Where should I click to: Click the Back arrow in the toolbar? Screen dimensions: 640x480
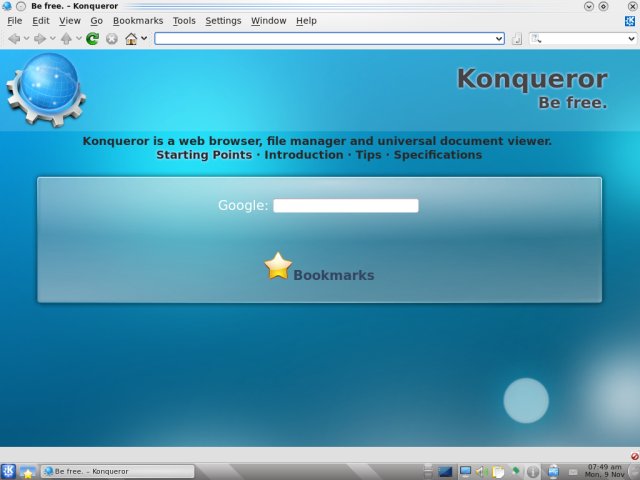(14, 39)
